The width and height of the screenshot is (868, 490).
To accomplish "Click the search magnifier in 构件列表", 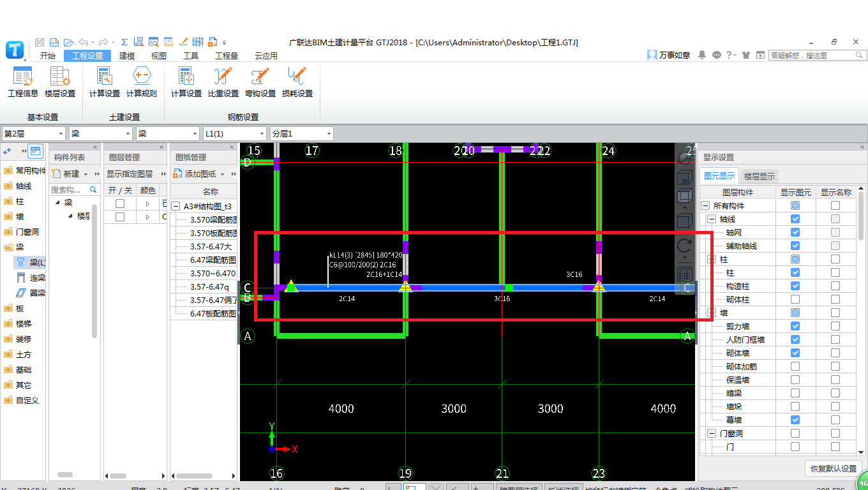I will (93, 189).
